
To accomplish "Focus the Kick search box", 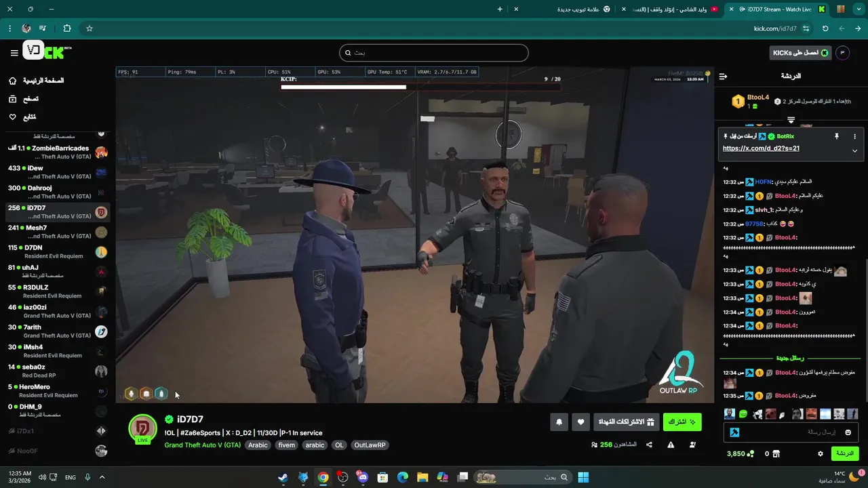I will pyautogui.click(x=434, y=53).
